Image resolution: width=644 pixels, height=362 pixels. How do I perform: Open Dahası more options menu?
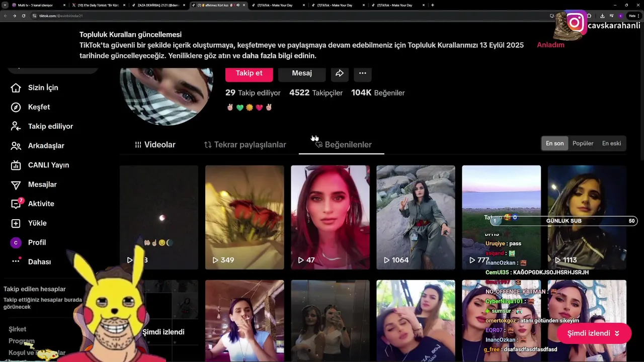click(x=31, y=262)
